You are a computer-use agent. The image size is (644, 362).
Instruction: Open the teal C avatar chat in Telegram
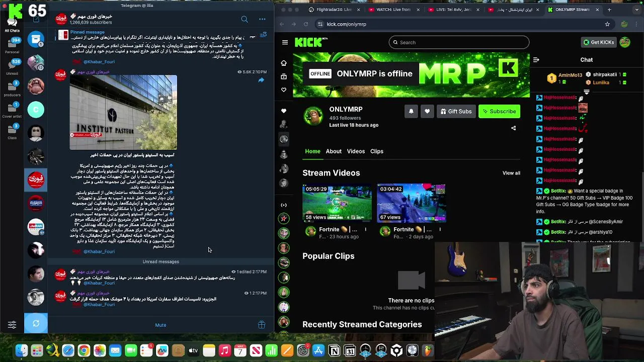point(36,110)
